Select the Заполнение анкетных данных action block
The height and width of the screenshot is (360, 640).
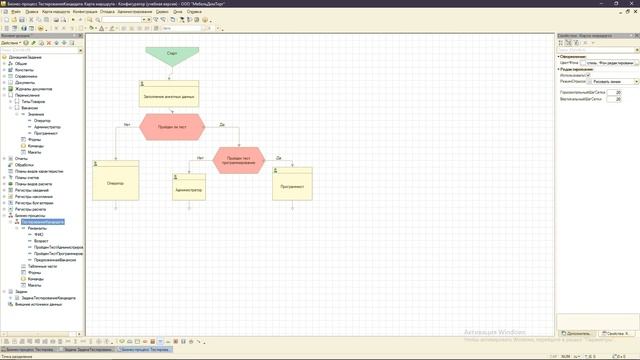pos(169,94)
